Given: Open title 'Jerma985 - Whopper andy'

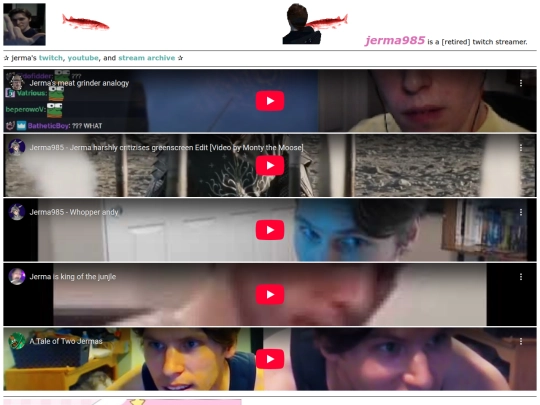Looking at the screenshot, I should coord(74,212).
